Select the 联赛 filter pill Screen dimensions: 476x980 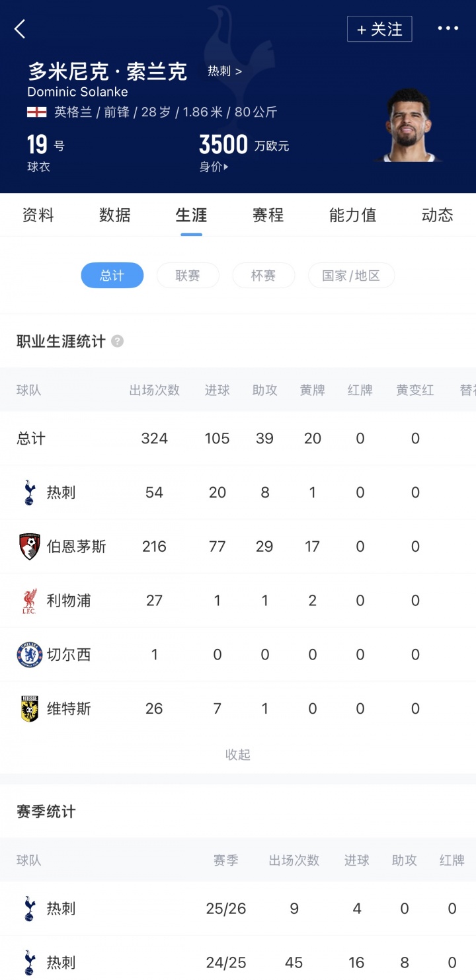click(x=188, y=276)
